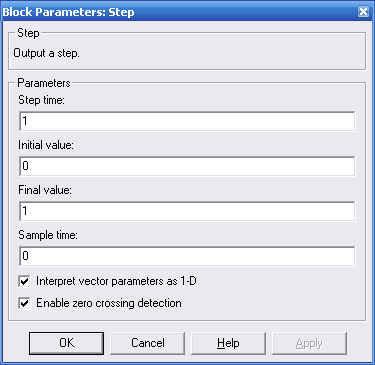Select the Final value input field

(187, 211)
